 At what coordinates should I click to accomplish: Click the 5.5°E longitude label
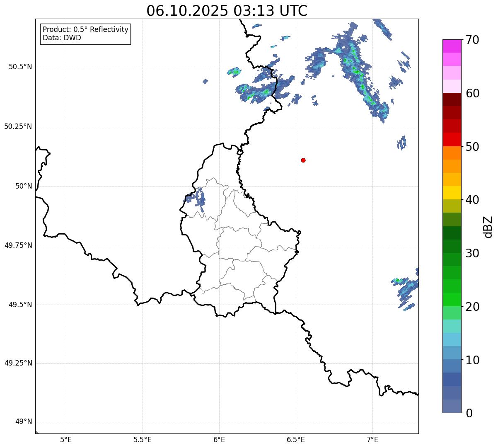[143, 439]
